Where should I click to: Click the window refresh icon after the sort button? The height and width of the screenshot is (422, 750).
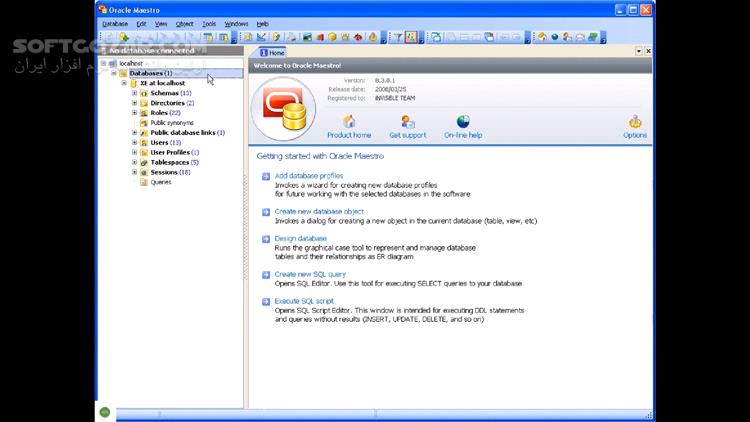coord(436,37)
